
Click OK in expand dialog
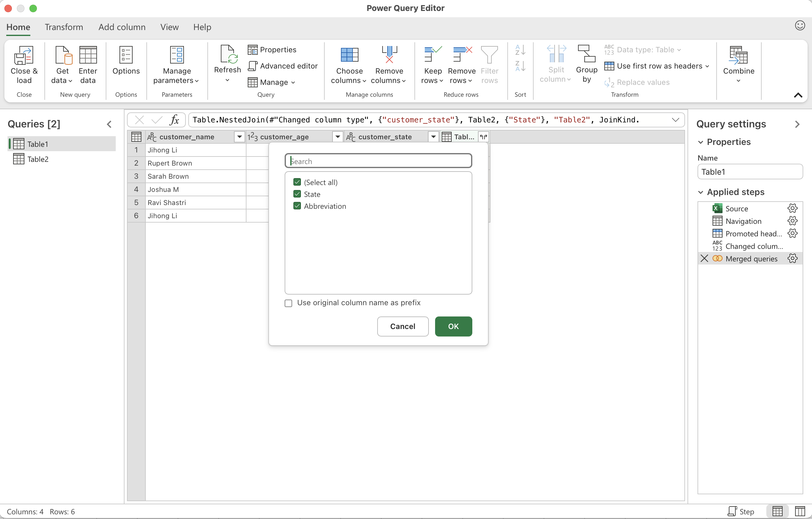[453, 326]
